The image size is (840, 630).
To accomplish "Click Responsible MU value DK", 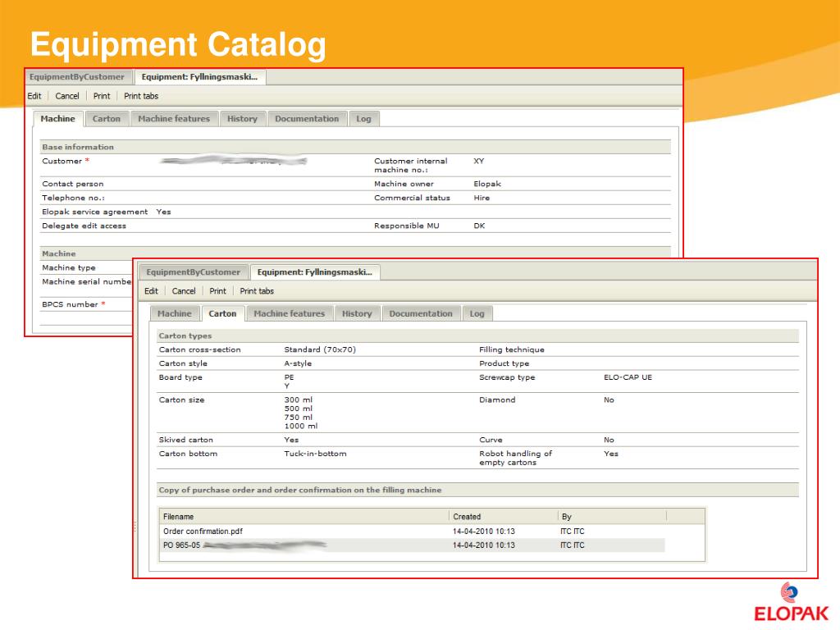I will 479,226.
